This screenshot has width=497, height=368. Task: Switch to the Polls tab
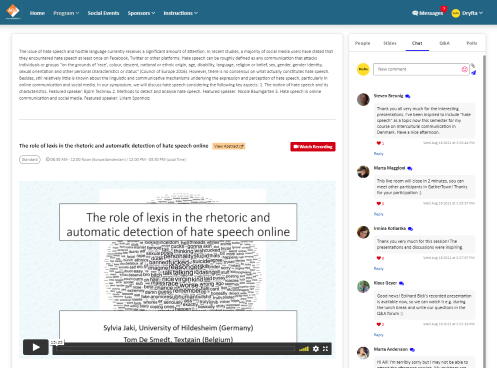471,43
